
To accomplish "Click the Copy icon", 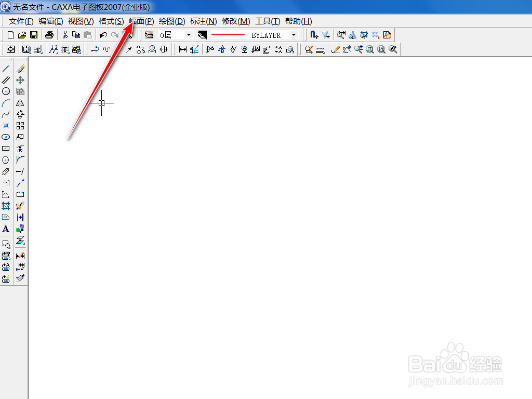I will 76,35.
